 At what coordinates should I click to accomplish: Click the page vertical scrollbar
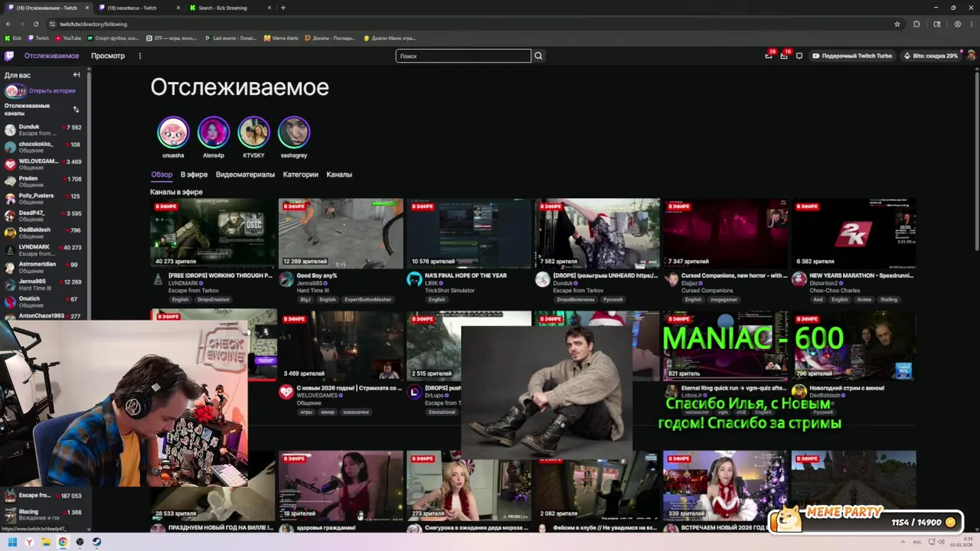(976, 161)
